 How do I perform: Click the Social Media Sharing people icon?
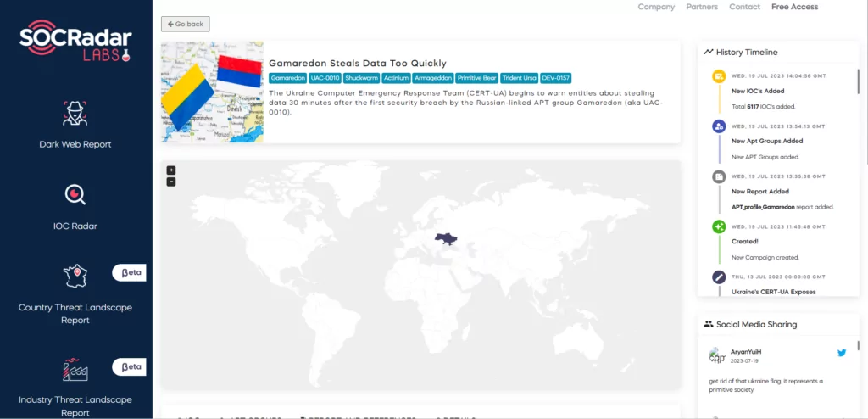coord(708,324)
